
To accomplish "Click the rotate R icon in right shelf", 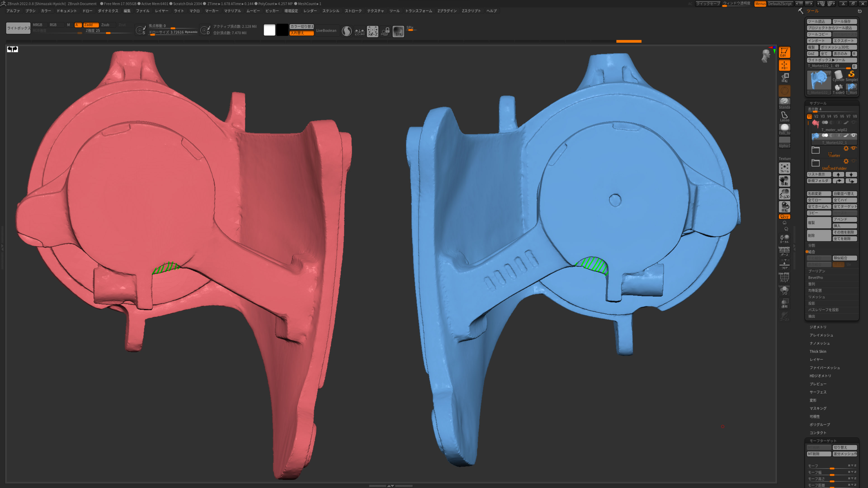I will point(785,78).
